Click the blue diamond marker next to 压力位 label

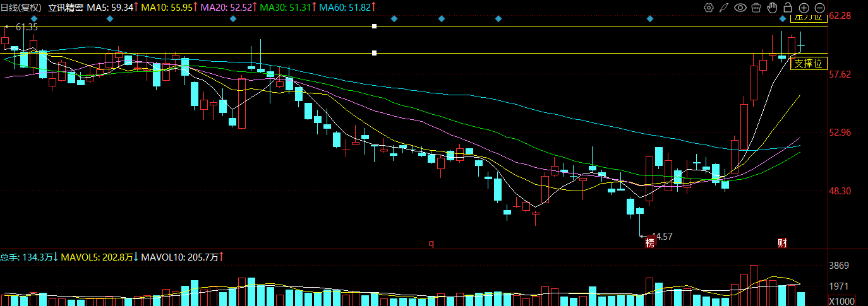[x=783, y=19]
